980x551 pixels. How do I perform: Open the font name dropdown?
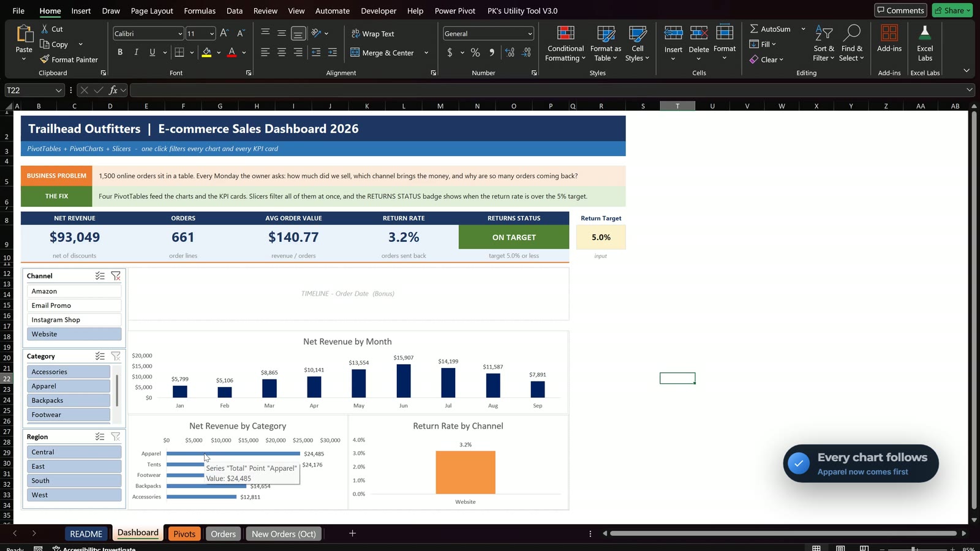(x=180, y=34)
